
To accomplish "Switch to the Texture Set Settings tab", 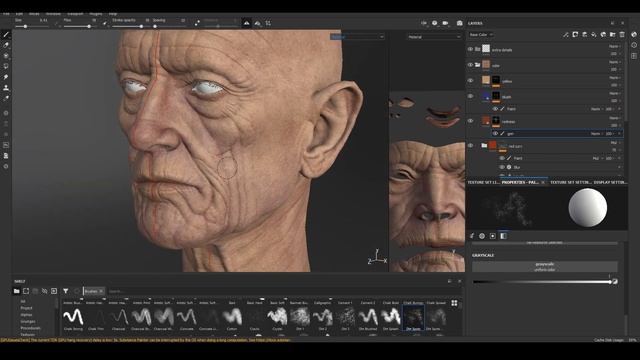I will (570, 182).
